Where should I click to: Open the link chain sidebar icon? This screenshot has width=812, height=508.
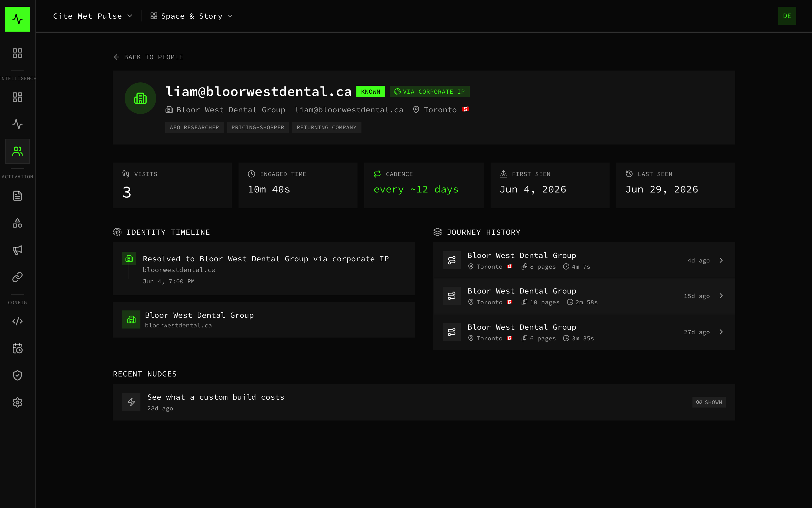17,277
